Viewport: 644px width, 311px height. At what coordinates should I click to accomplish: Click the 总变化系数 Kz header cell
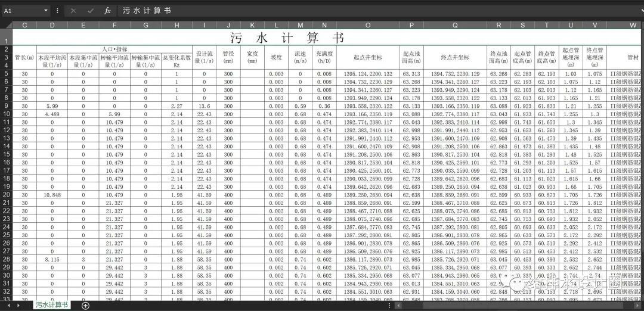coord(177,61)
